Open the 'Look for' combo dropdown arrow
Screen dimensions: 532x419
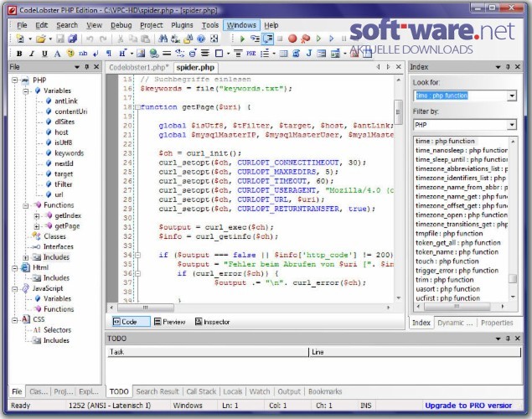click(x=512, y=96)
